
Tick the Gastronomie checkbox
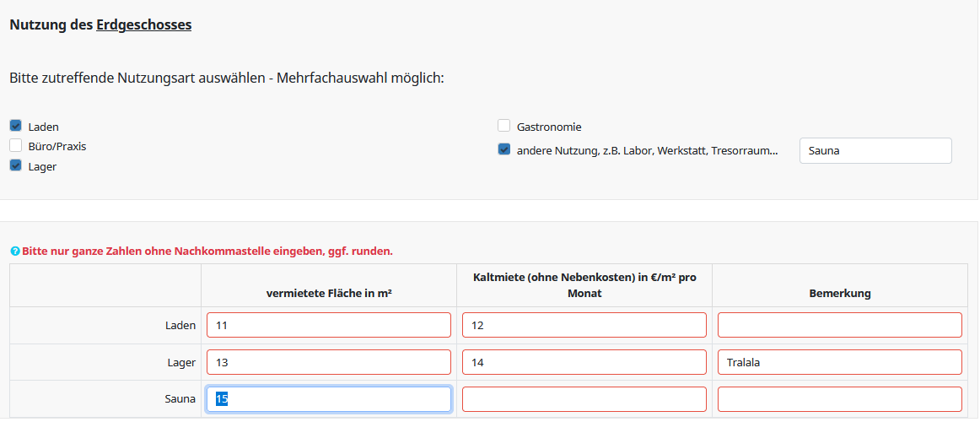point(504,126)
